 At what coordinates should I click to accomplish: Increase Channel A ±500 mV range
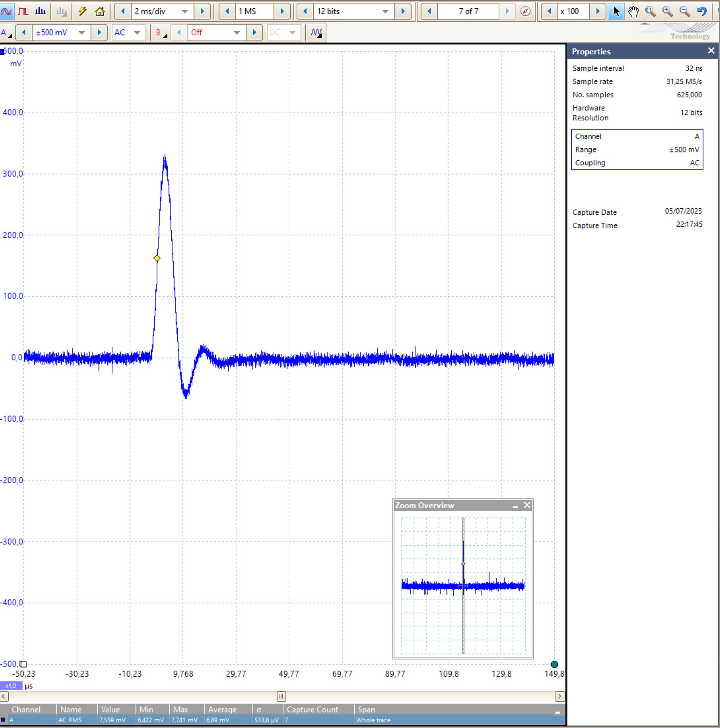click(99, 33)
